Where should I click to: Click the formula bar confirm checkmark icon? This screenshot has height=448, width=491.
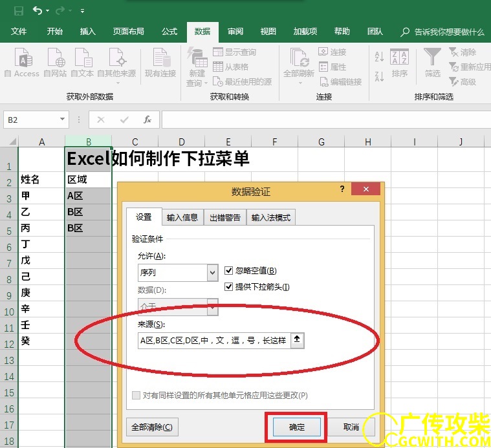[x=124, y=120]
